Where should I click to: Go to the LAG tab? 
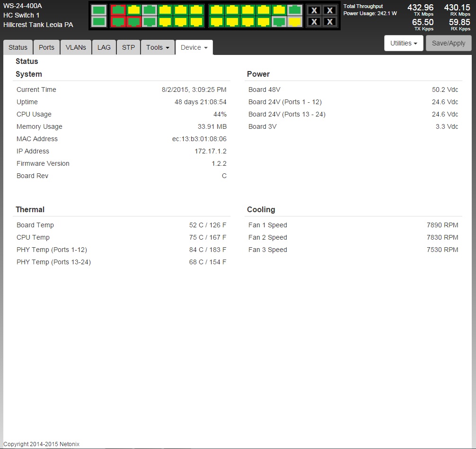tap(104, 47)
